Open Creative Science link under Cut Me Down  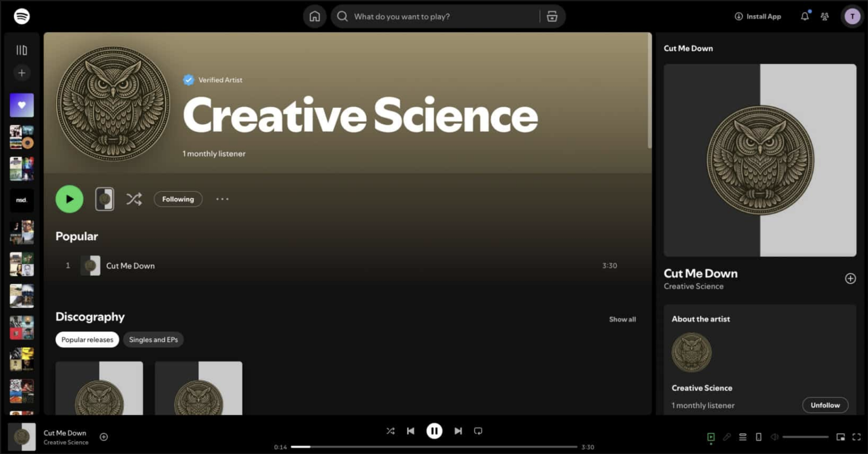pos(693,287)
